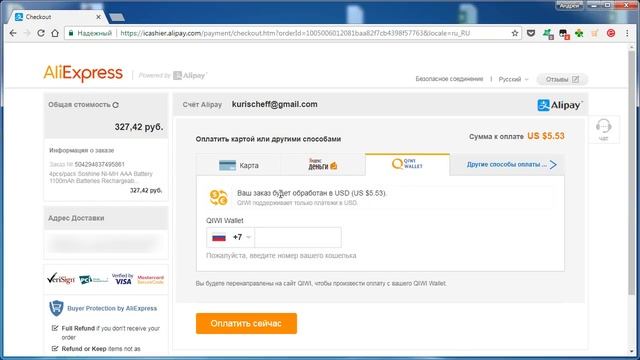Select the QIWI Wallet payment tab
The height and width of the screenshot is (360, 640).
pyautogui.click(x=407, y=164)
